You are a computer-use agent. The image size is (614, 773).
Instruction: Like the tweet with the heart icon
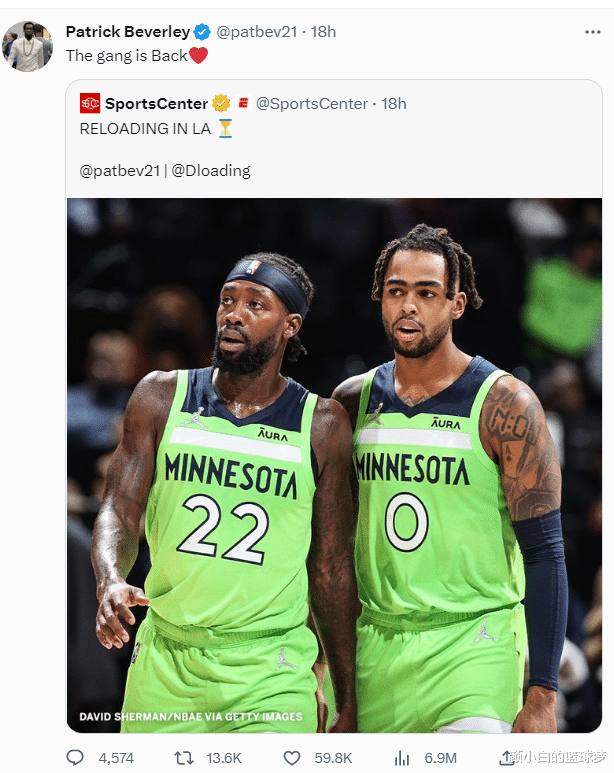pyautogui.click(x=292, y=758)
